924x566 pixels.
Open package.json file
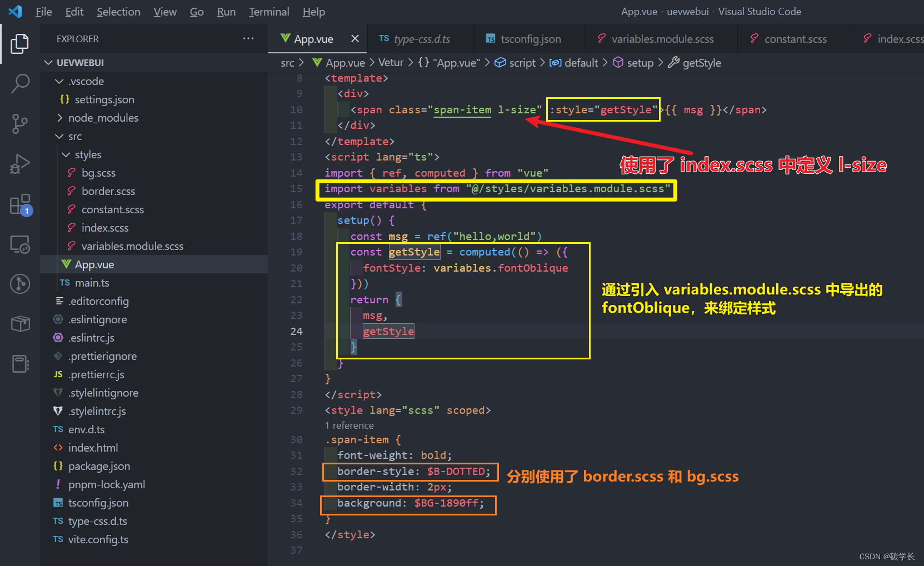[154, 466]
